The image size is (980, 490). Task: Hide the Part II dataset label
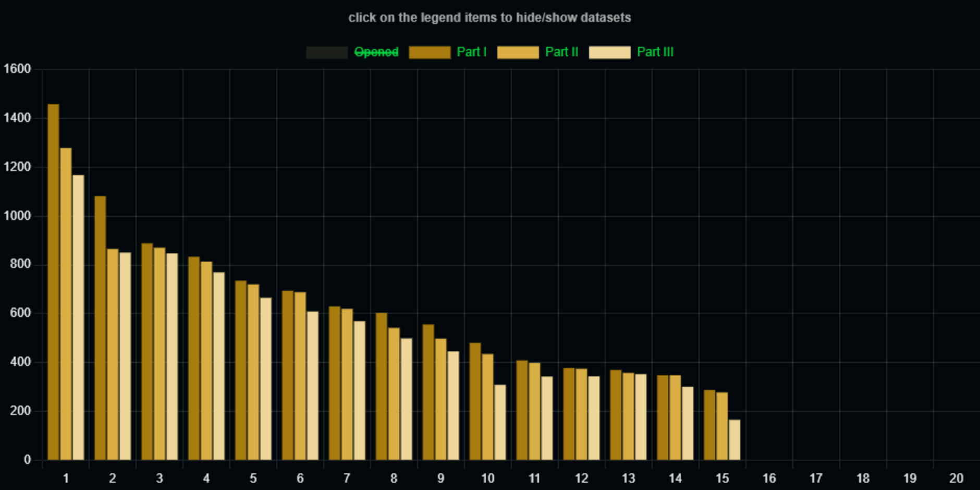coord(561,52)
